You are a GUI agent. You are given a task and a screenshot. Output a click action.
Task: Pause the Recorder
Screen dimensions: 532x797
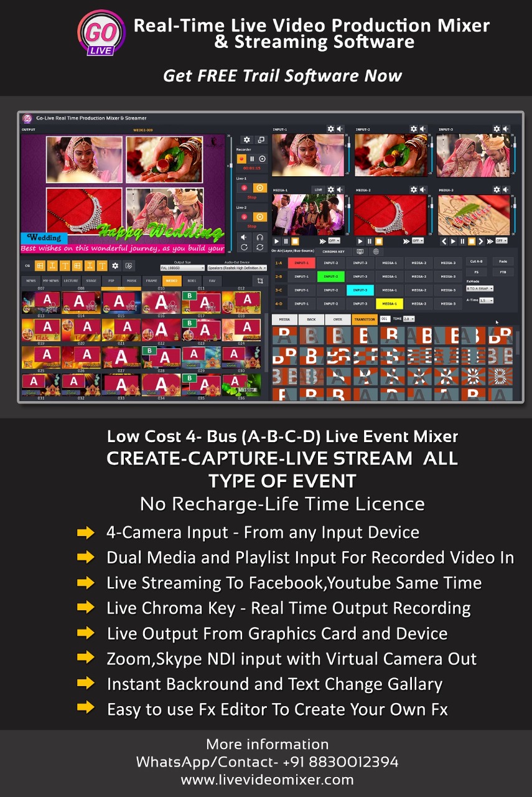pos(251,159)
